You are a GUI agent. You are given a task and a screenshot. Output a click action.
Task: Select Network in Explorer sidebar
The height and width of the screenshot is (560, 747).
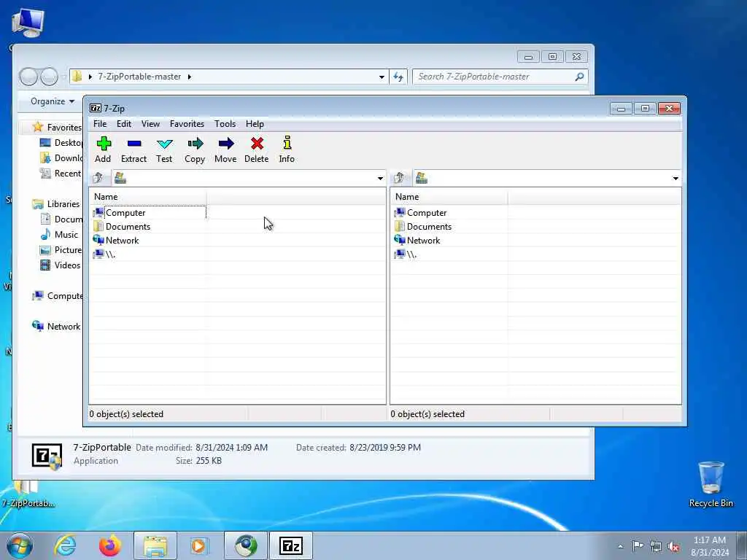click(x=56, y=326)
